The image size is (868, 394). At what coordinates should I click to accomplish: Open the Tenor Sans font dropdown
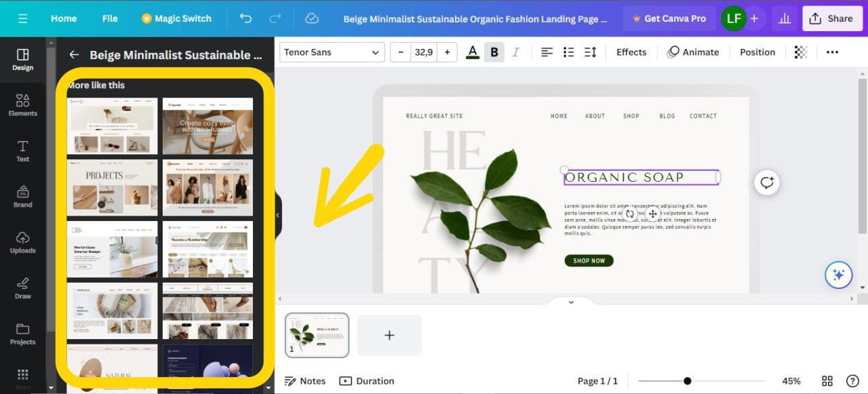tap(332, 52)
